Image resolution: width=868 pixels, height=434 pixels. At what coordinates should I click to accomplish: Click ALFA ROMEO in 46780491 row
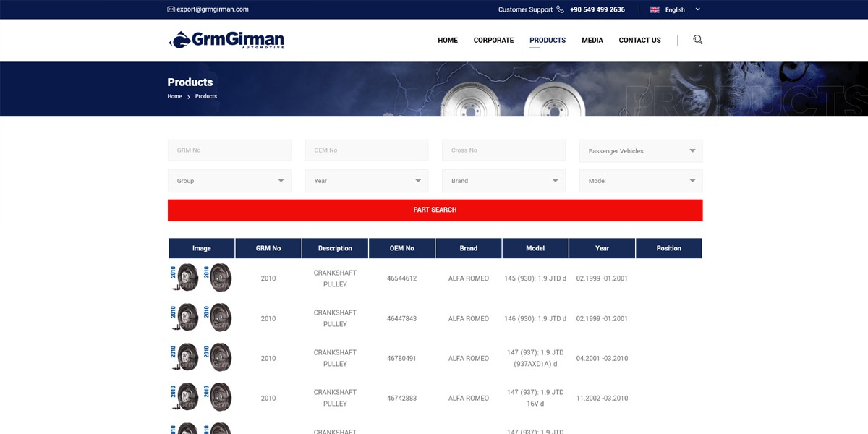pyautogui.click(x=469, y=358)
